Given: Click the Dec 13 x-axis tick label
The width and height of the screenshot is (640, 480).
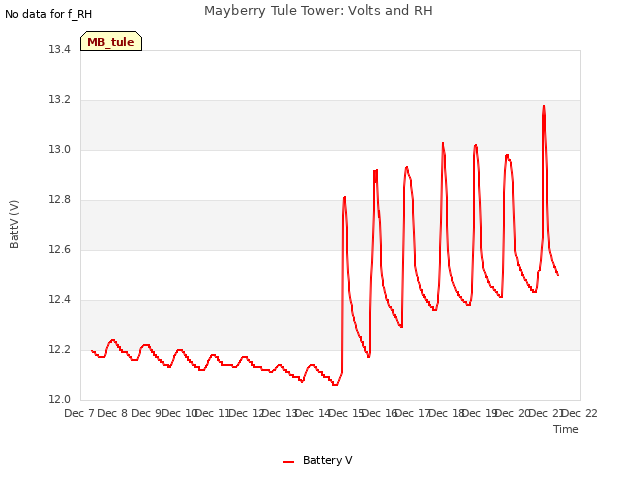Looking at the screenshot, I should (280, 413).
